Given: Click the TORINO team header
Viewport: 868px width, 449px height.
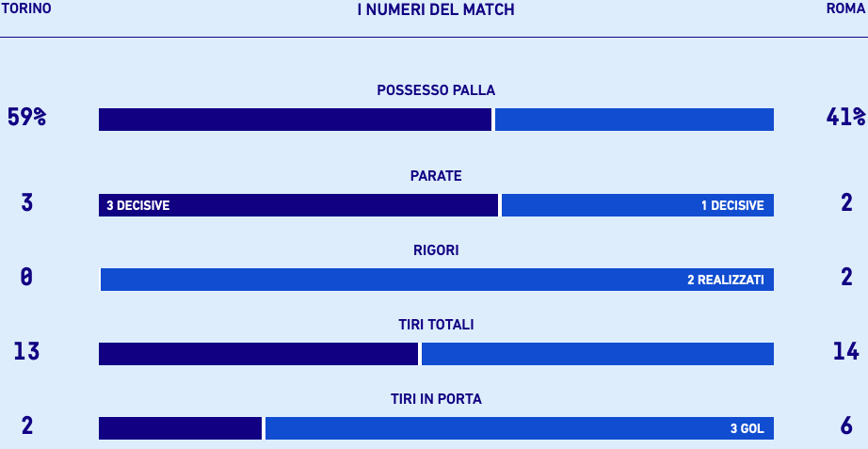Looking at the screenshot, I should [x=26, y=8].
